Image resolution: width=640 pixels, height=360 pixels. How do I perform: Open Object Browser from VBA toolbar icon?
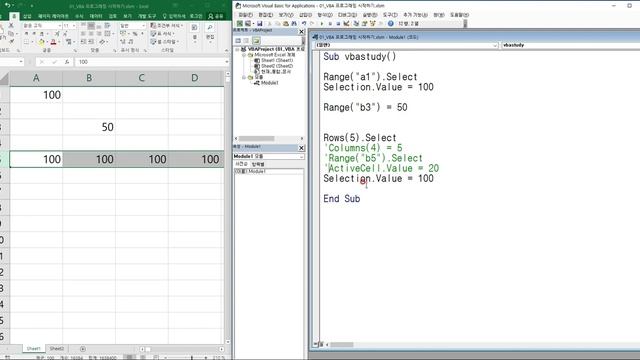(x=373, y=24)
